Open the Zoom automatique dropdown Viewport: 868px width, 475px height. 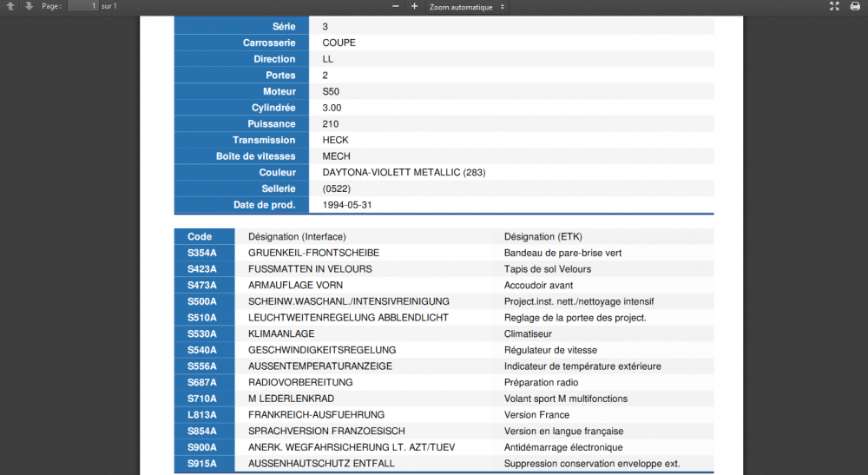click(x=467, y=7)
